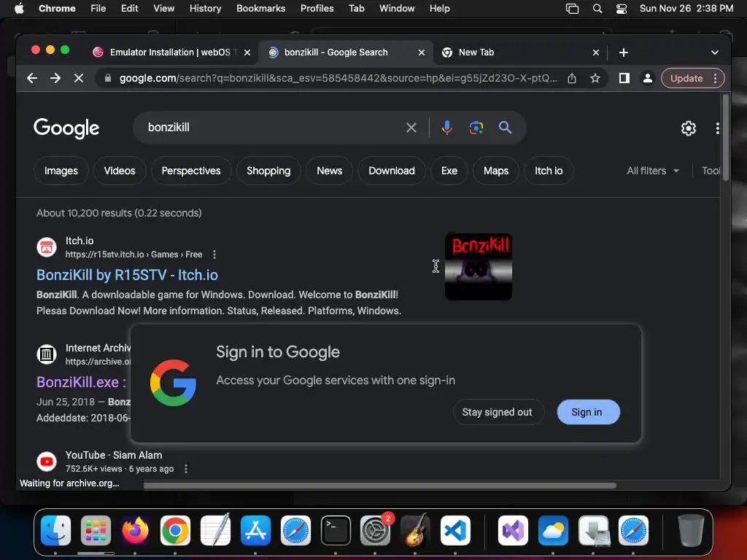Open the BonziKill.exe archive link

(x=82, y=382)
